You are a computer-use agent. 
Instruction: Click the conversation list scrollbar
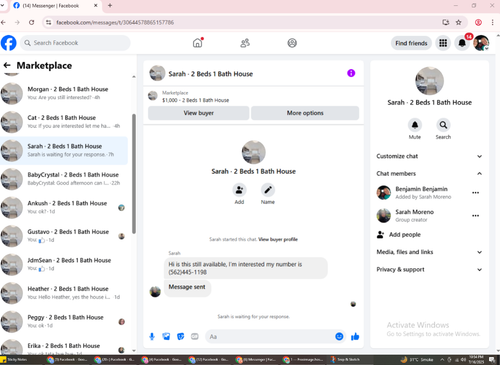(134, 173)
